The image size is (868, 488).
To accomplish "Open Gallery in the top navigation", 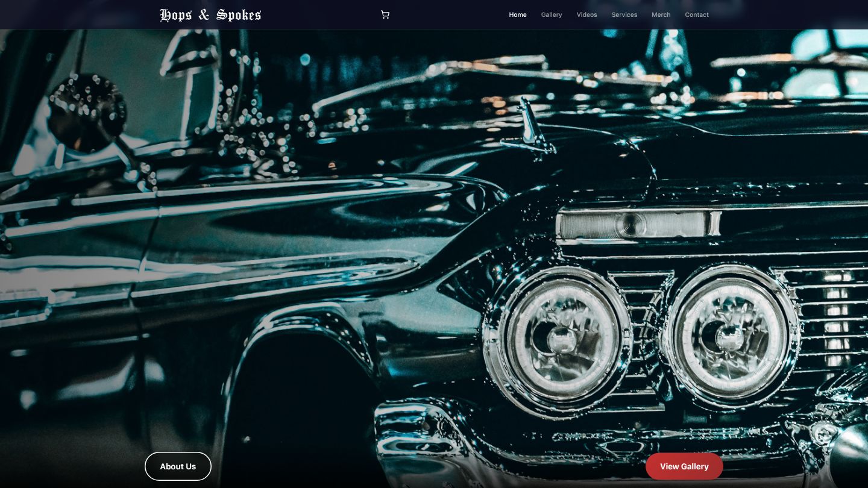I will [x=551, y=14].
